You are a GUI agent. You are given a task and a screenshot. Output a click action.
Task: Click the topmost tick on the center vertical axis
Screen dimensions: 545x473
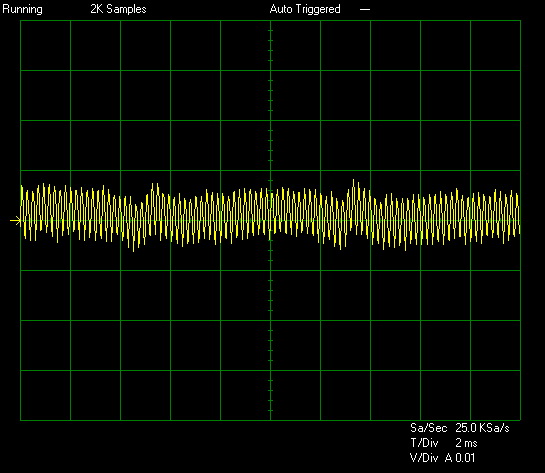270,31
